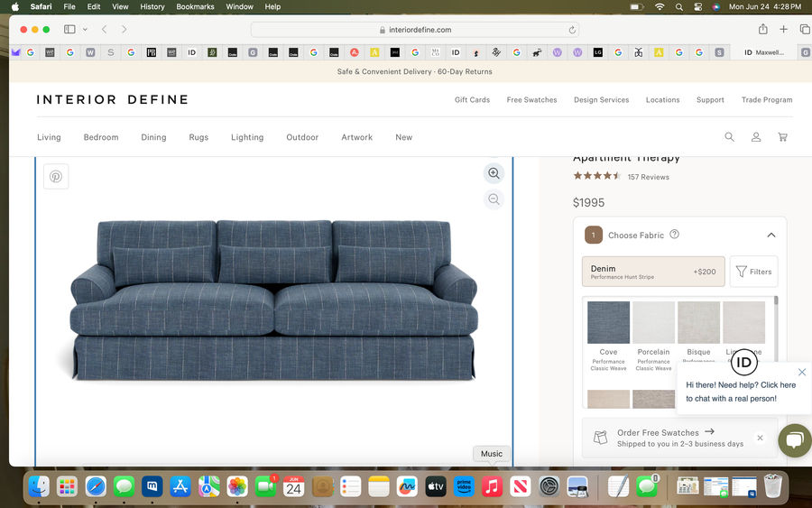Open the Rugs category
812x508 pixels.
pyautogui.click(x=198, y=137)
